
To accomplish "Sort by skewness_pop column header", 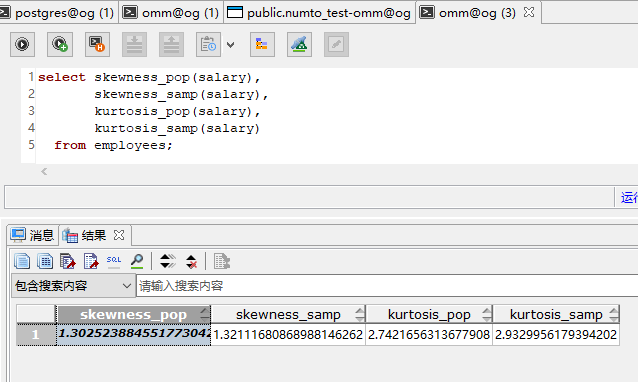I will click(x=133, y=314).
